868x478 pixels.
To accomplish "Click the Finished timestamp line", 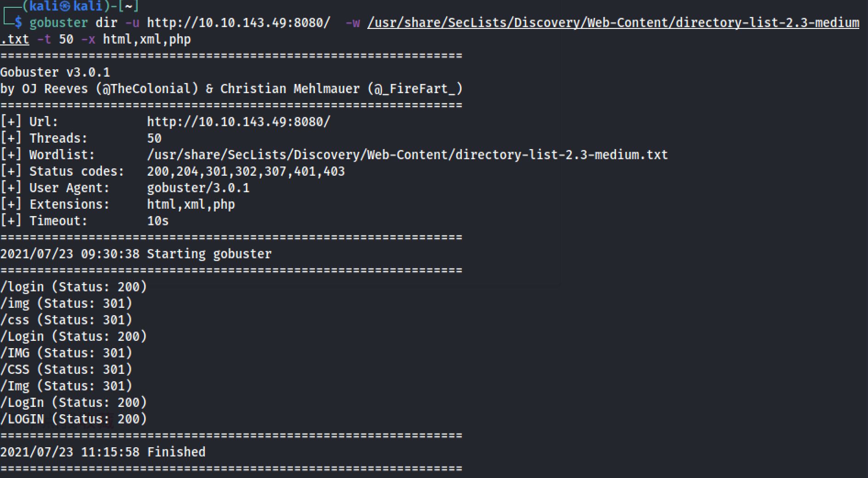I will coord(103,452).
